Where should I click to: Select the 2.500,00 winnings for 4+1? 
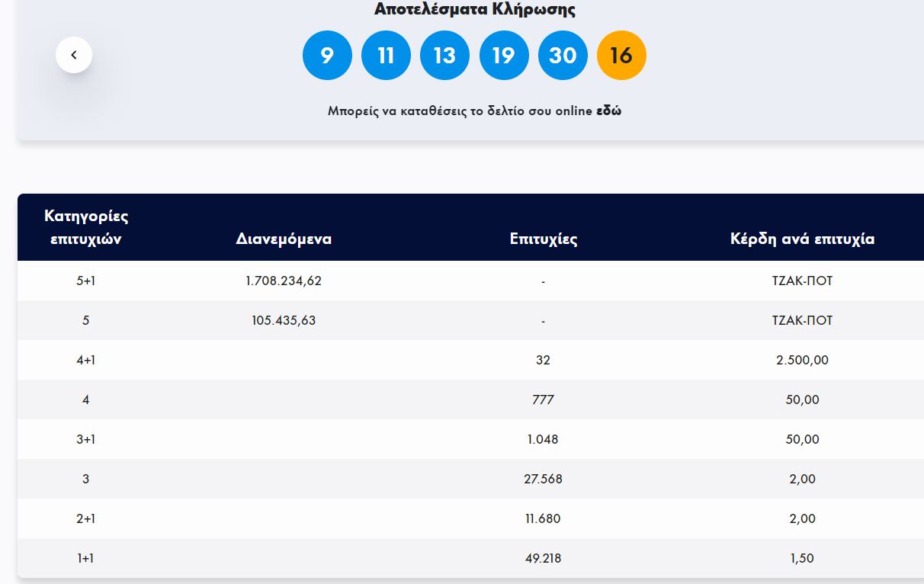point(802,360)
